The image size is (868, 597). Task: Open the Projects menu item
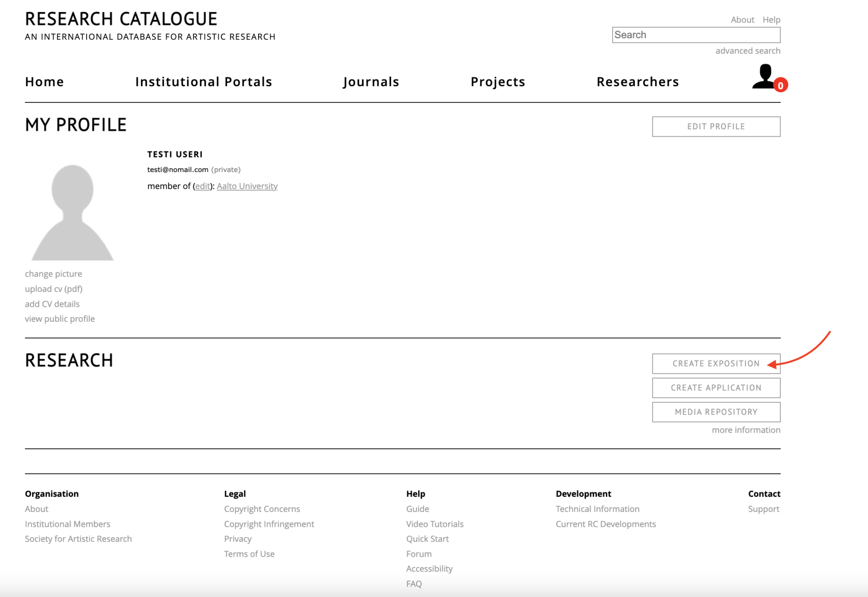[498, 82]
